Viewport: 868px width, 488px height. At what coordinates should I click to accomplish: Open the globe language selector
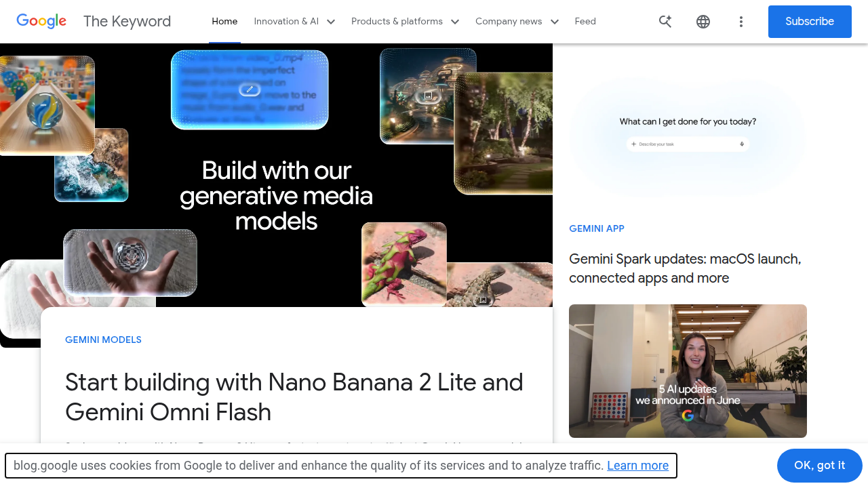pos(703,22)
